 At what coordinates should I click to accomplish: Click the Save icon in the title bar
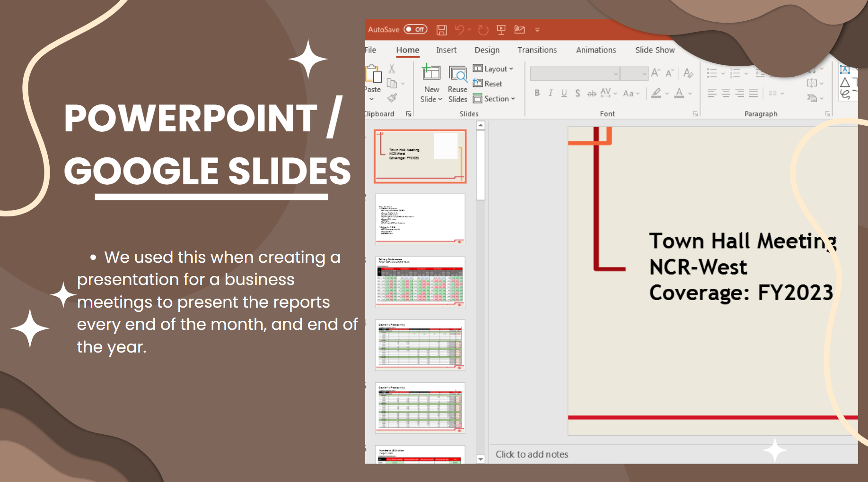441,30
